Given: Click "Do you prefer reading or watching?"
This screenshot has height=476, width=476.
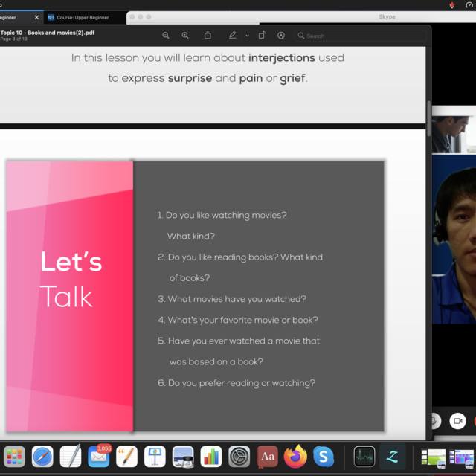Looking at the screenshot, I should coord(242,383).
